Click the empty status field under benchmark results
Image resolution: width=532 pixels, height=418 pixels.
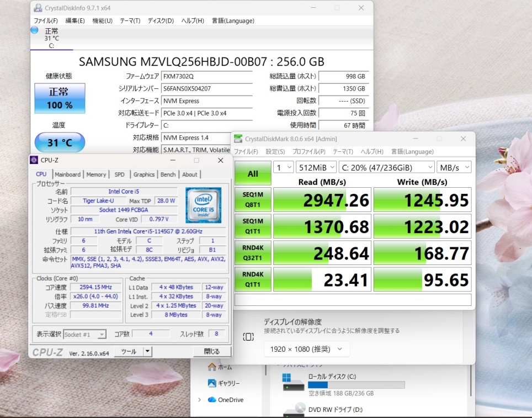[x=353, y=299]
